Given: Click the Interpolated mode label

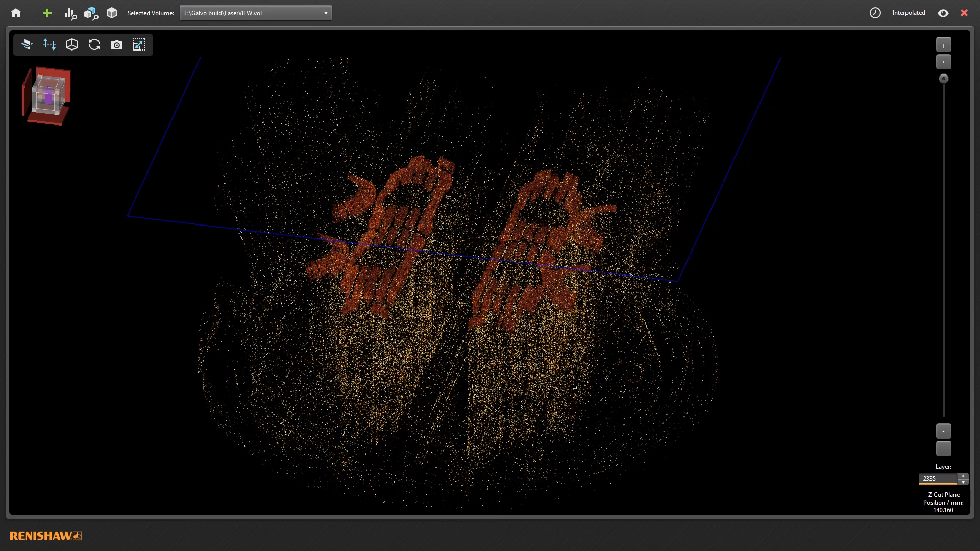Looking at the screenshot, I should tap(909, 13).
